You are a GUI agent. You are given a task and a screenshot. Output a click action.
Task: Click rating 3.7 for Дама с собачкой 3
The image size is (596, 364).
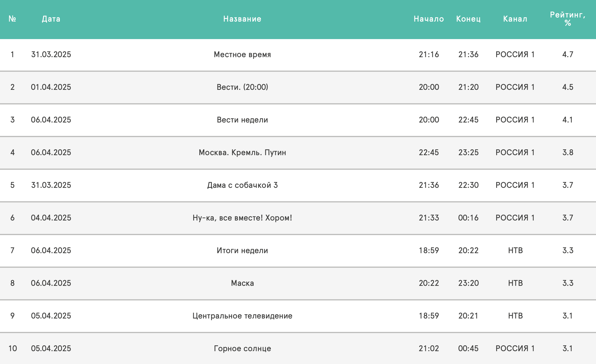pyautogui.click(x=568, y=185)
